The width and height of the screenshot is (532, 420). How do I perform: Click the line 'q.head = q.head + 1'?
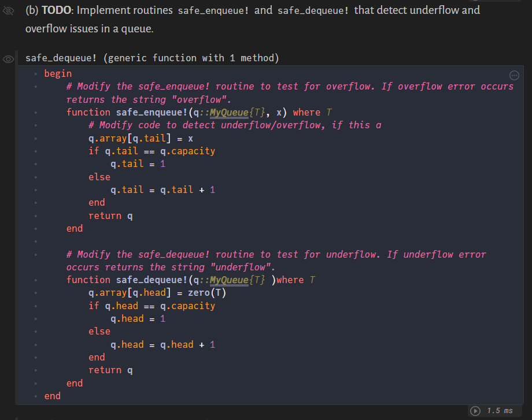[x=163, y=345]
